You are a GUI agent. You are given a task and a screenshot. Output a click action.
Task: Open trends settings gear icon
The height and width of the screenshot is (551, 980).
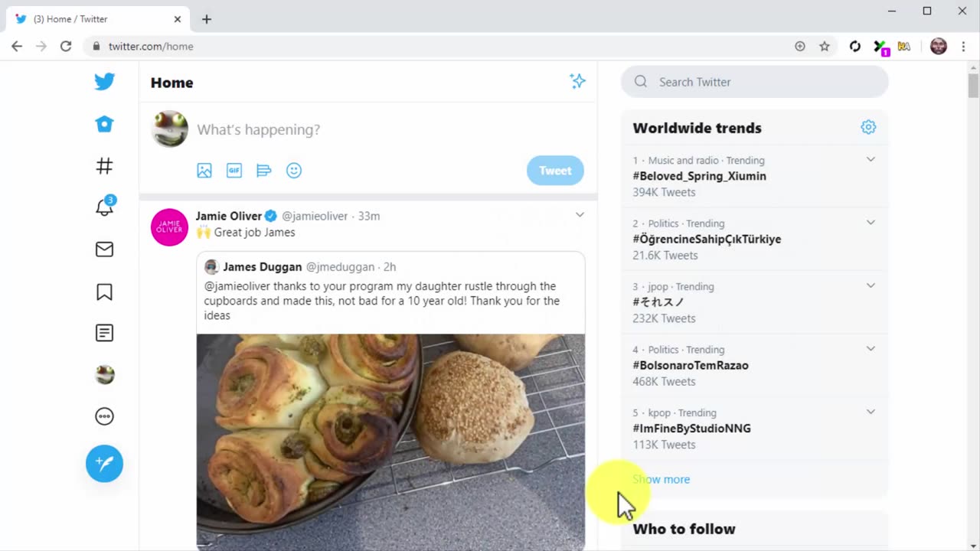(x=868, y=127)
